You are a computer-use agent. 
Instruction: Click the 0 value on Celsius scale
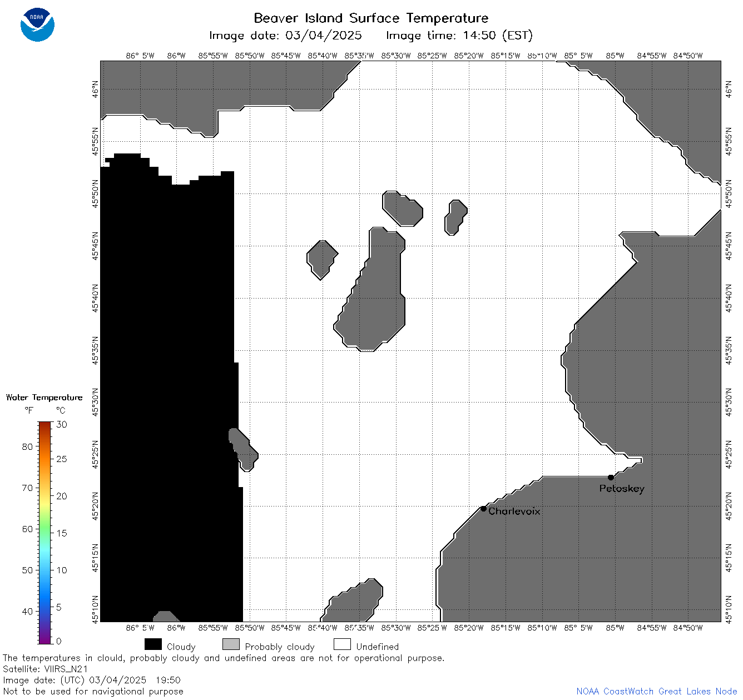click(x=60, y=641)
